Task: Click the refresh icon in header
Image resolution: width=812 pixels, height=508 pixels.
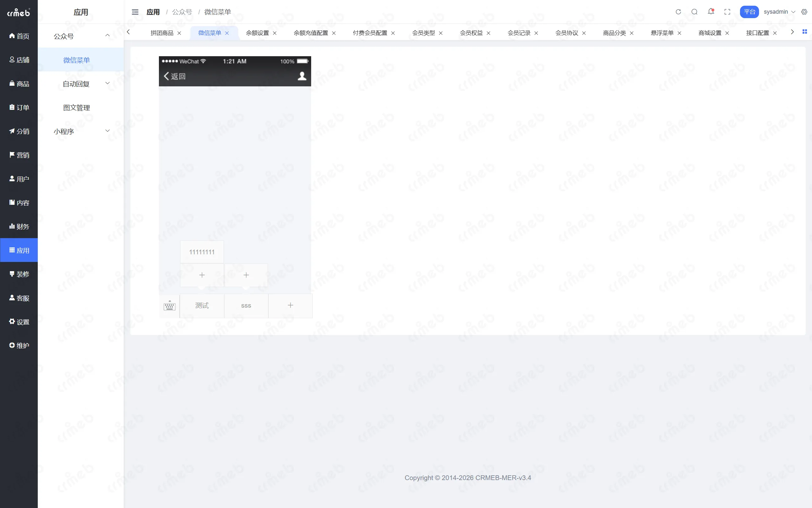Action: (678, 12)
